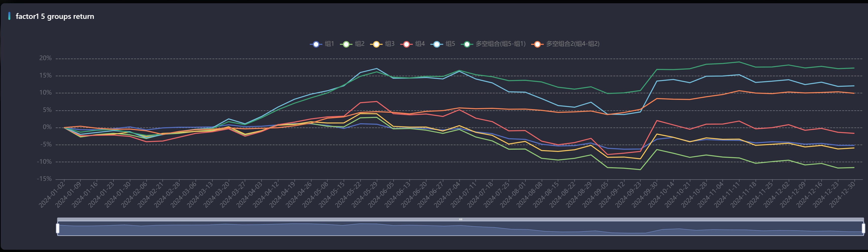Click the -10% y-axis label
Viewport: 868px width, 252px height.
(44, 161)
